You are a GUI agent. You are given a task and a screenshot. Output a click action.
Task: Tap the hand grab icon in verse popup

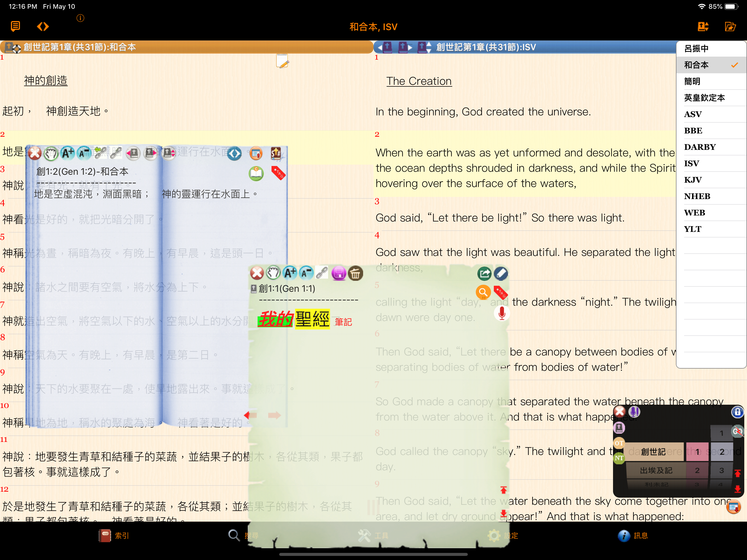51,153
